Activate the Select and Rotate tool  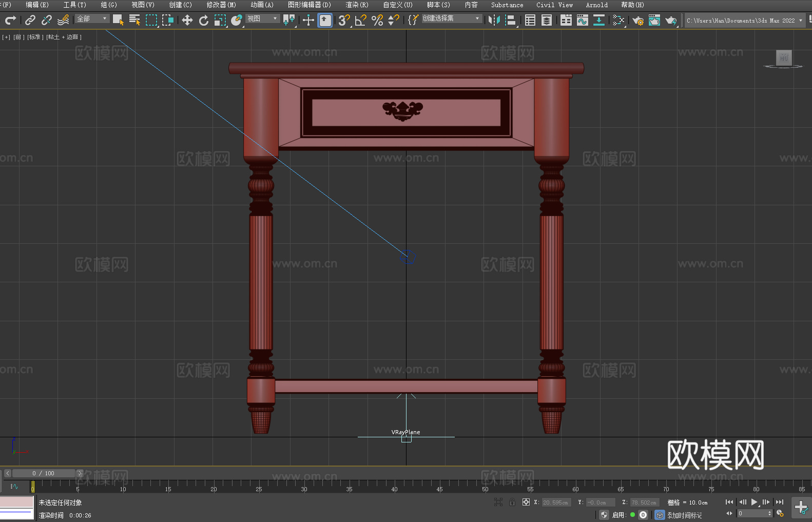pos(204,20)
